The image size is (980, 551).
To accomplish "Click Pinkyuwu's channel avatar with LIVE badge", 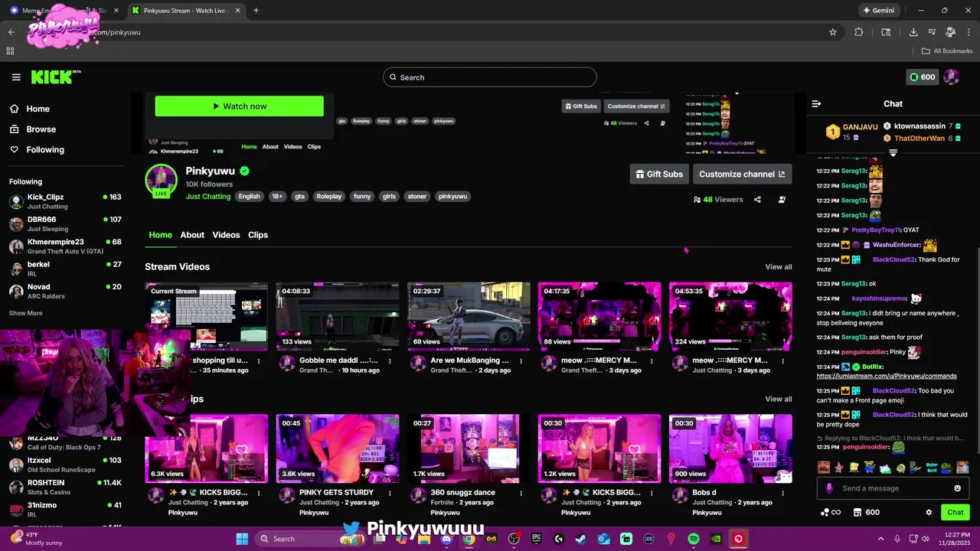I will point(161,181).
